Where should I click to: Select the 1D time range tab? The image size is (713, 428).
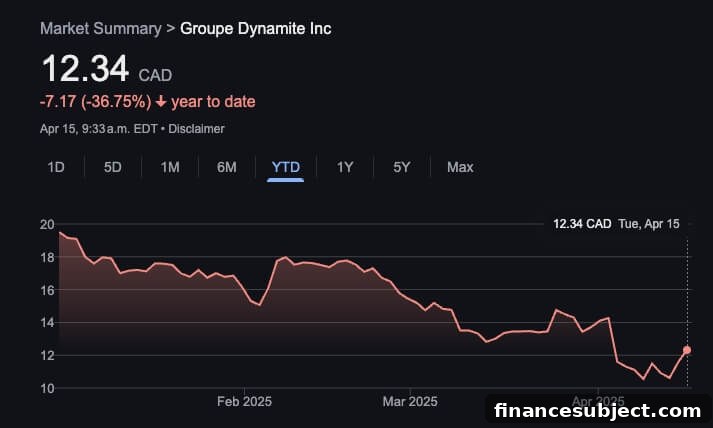click(56, 167)
